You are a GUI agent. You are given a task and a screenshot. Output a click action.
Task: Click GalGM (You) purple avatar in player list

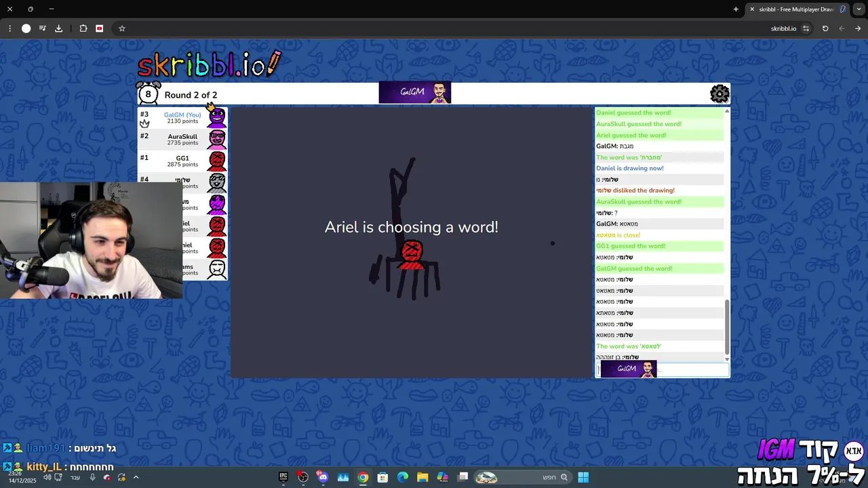coord(217,117)
